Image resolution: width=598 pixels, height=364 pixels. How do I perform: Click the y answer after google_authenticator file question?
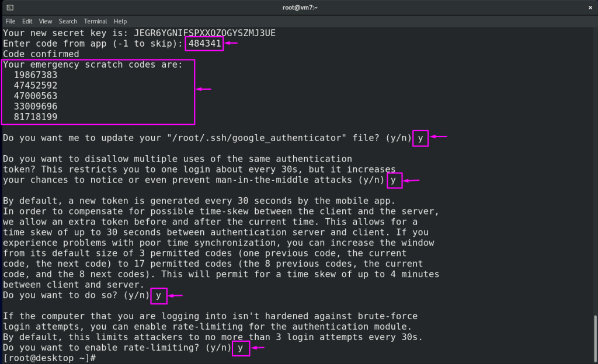pyautogui.click(x=420, y=138)
